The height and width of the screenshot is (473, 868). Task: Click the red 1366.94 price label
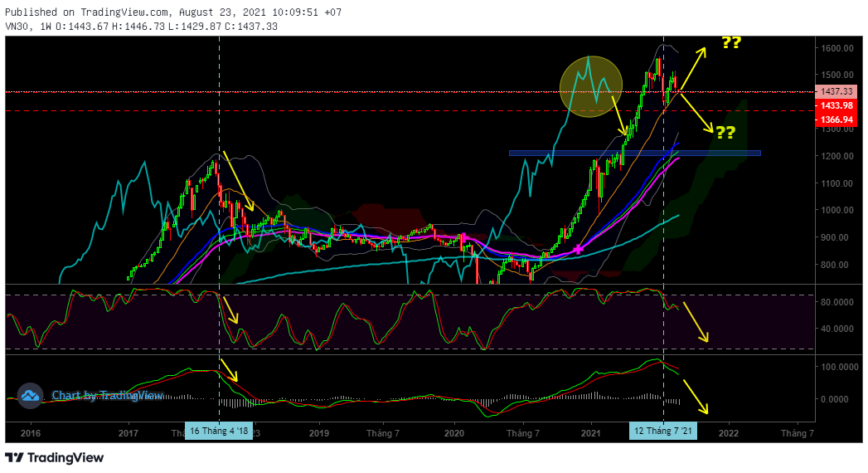(835, 120)
